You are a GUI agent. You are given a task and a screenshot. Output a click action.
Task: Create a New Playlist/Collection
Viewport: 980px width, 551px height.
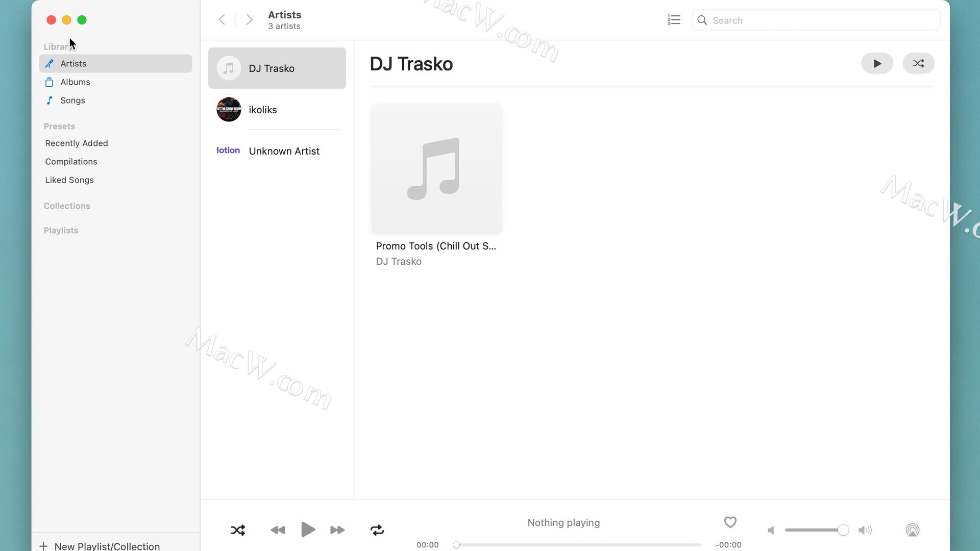tap(100, 546)
